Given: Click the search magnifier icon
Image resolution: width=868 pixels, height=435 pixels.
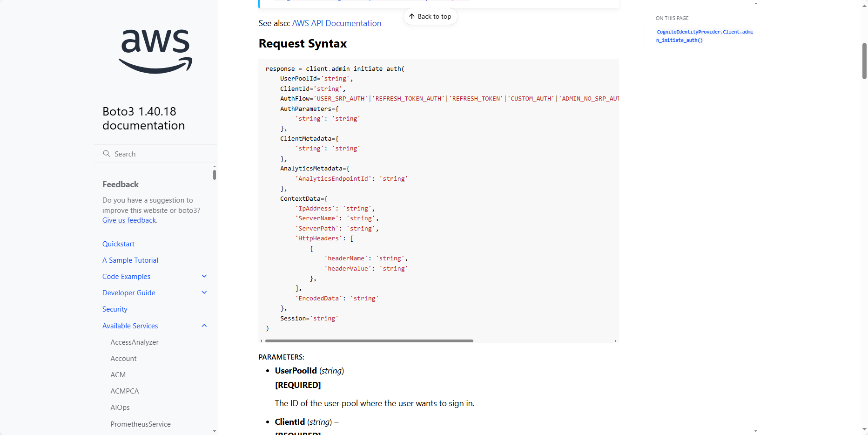Looking at the screenshot, I should tap(107, 154).
